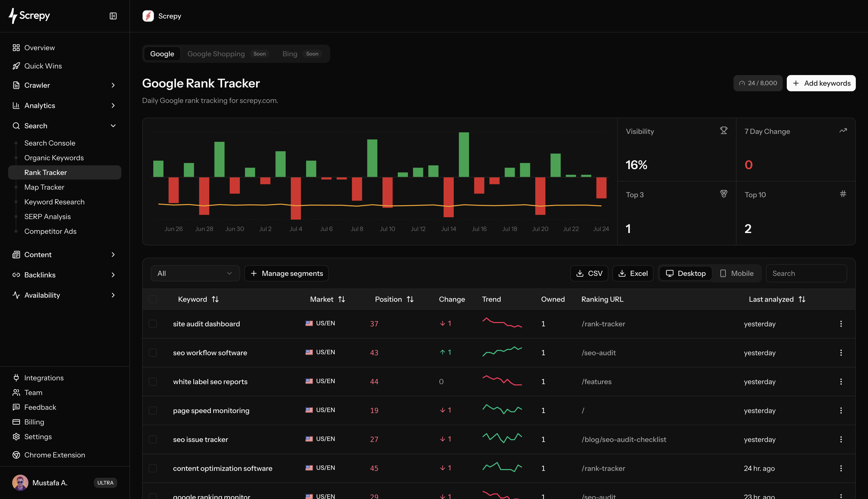Open Settings gear icon
This screenshot has width=868, height=499.
pyautogui.click(x=16, y=437)
